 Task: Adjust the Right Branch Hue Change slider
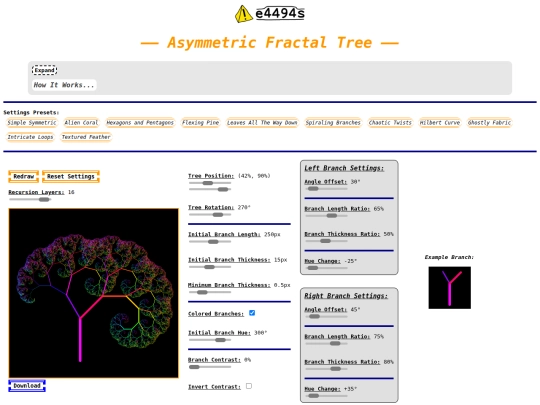coord(326,396)
